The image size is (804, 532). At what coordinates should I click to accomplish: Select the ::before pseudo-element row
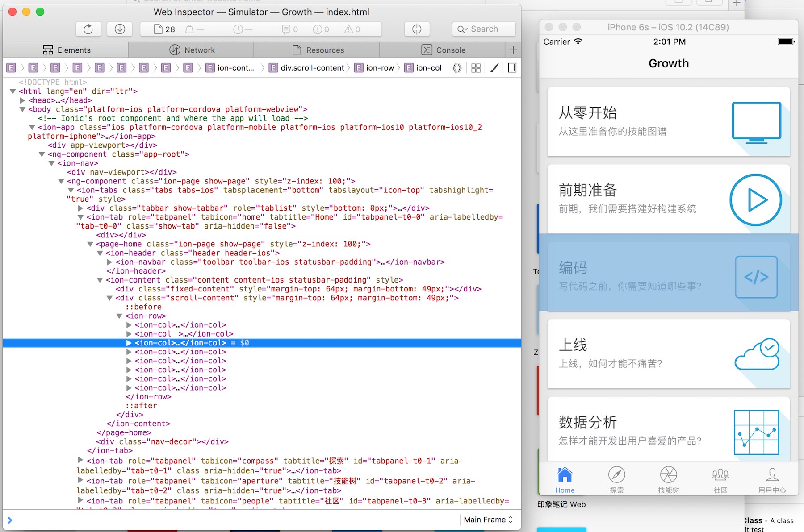coord(143,307)
